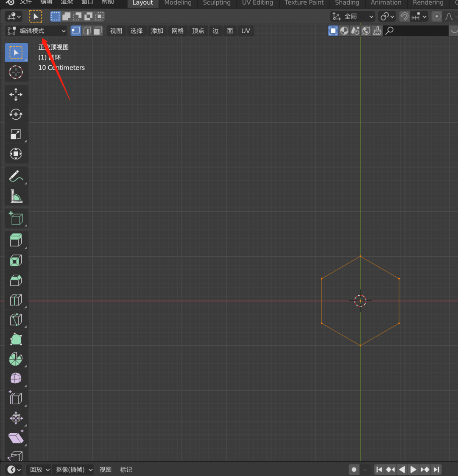
Task: Switch to edge select mode
Action: pos(87,31)
